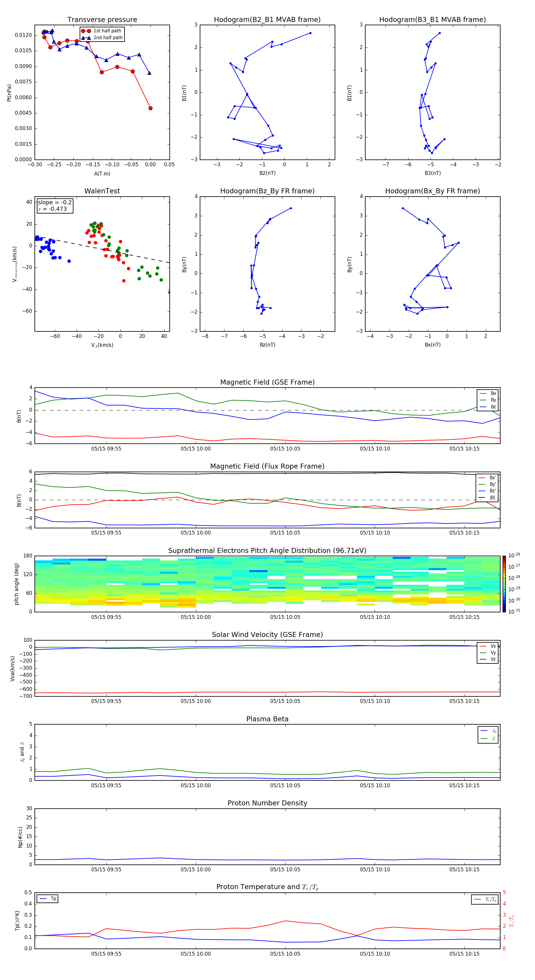535x980 pixels.
Task: Click the 'Pt(nPa)' y-axis label
Action: 9,92
